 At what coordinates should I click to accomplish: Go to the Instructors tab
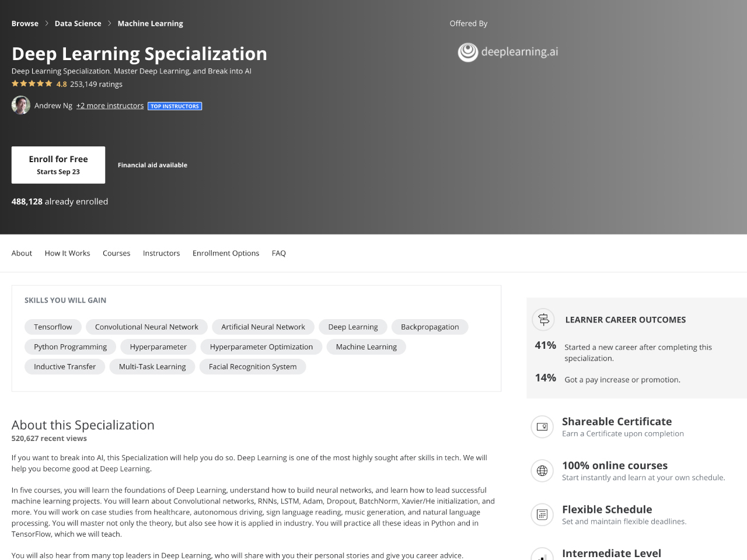click(x=162, y=253)
